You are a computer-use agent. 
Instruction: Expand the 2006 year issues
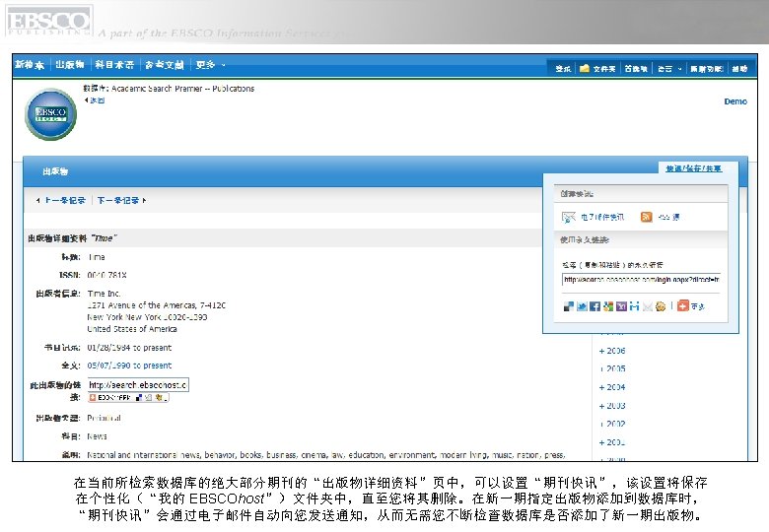(612, 351)
